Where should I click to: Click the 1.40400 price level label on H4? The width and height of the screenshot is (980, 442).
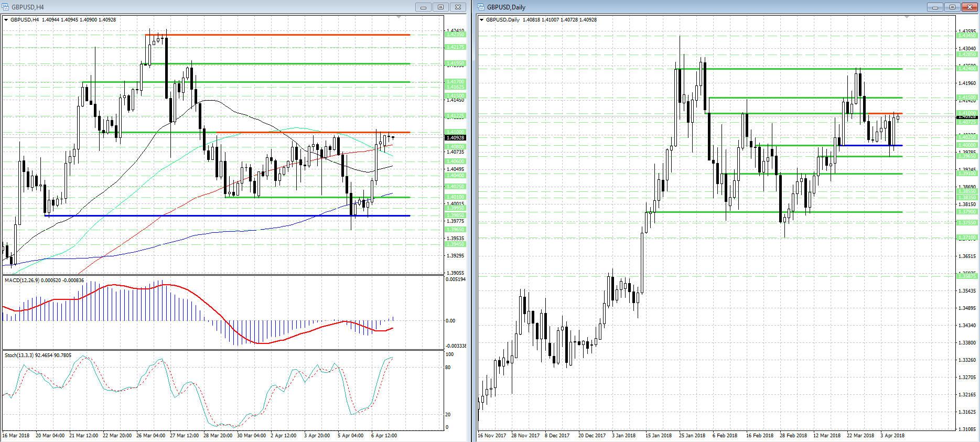pyautogui.click(x=455, y=176)
